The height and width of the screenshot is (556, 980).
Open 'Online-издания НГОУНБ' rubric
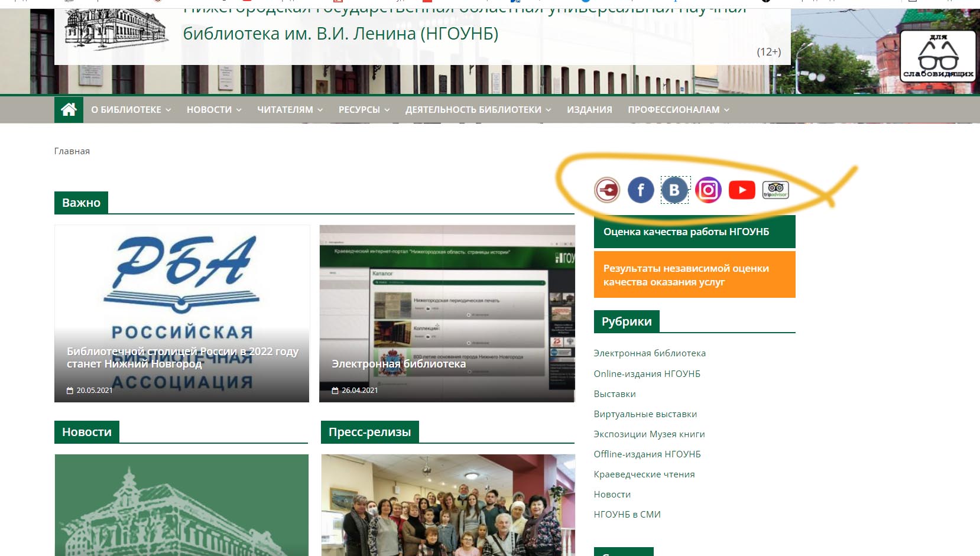click(x=647, y=374)
